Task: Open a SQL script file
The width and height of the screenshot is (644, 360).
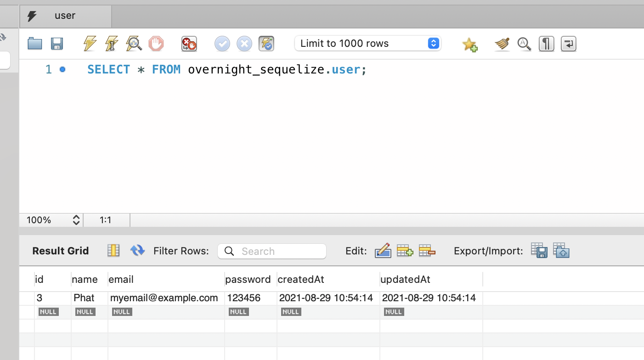Action: [35, 44]
